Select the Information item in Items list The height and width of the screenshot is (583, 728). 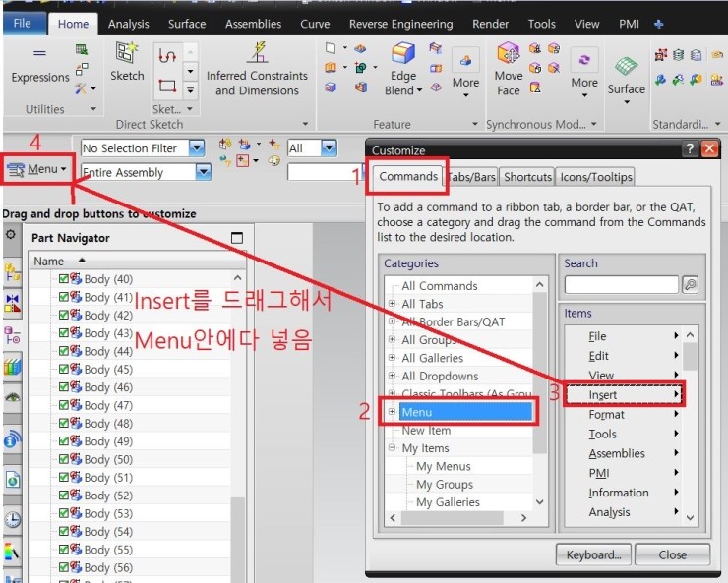623,493
